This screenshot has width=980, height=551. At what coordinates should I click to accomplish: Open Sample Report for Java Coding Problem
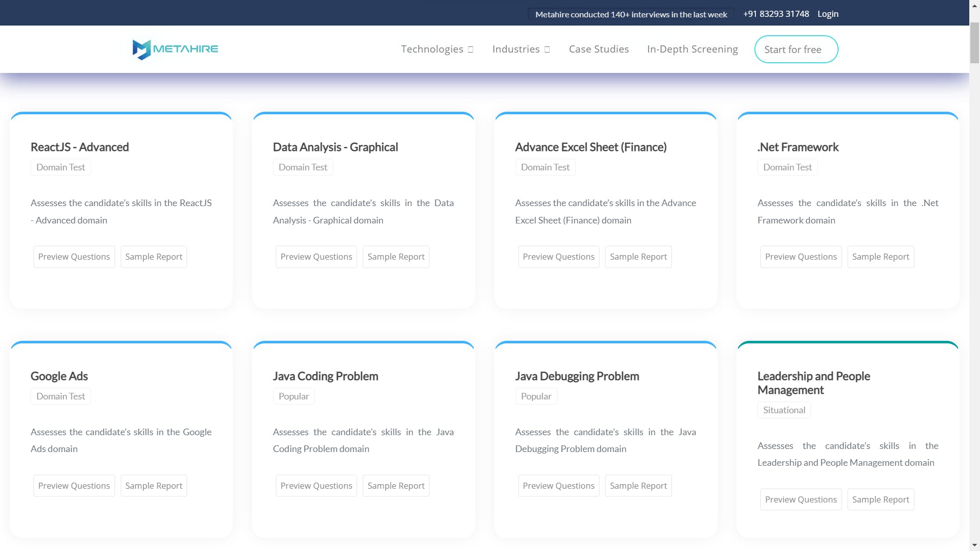coord(396,486)
